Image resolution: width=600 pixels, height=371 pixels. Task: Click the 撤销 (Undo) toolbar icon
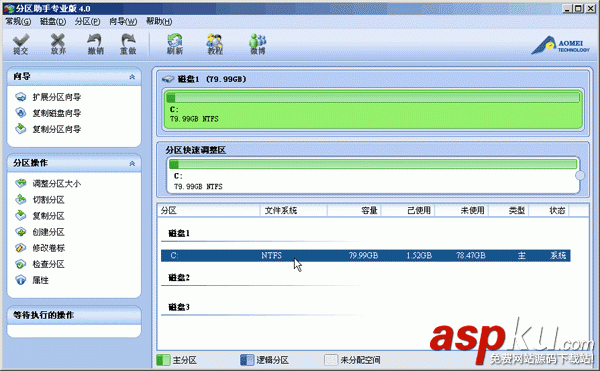95,44
